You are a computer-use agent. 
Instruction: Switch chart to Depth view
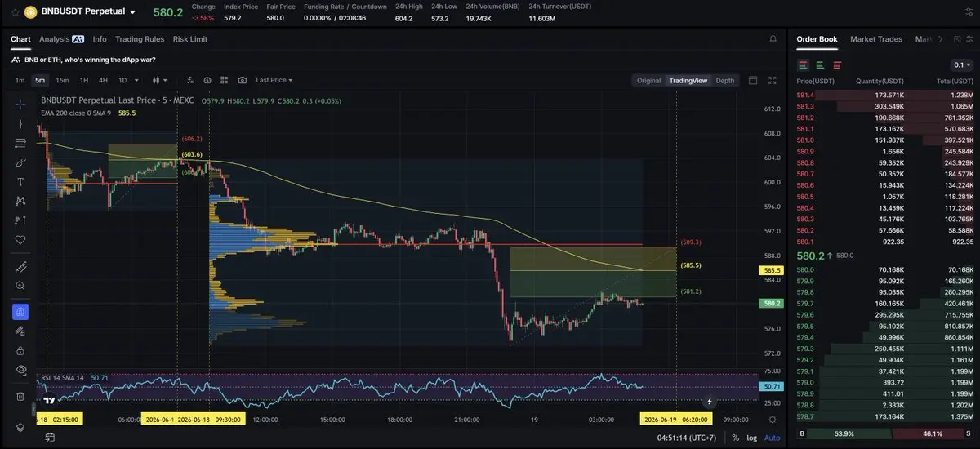click(724, 80)
